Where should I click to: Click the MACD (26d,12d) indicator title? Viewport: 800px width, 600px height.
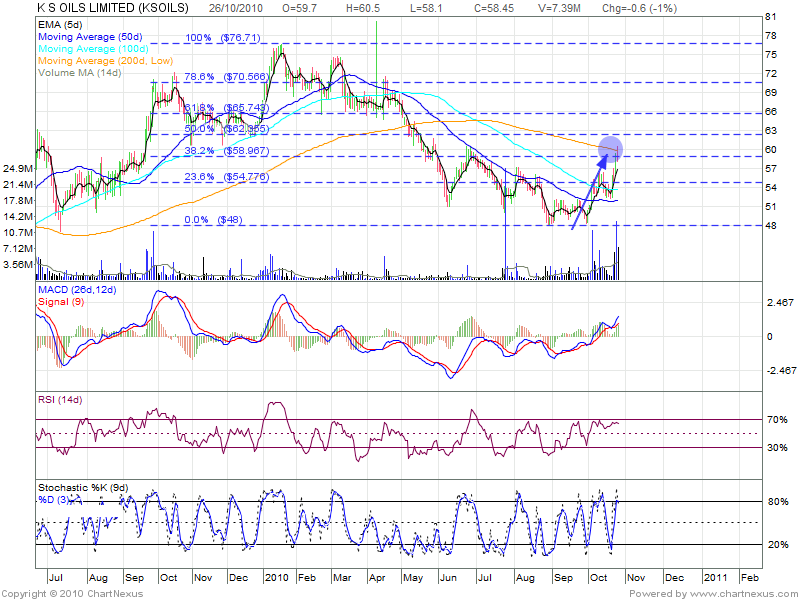(79, 291)
